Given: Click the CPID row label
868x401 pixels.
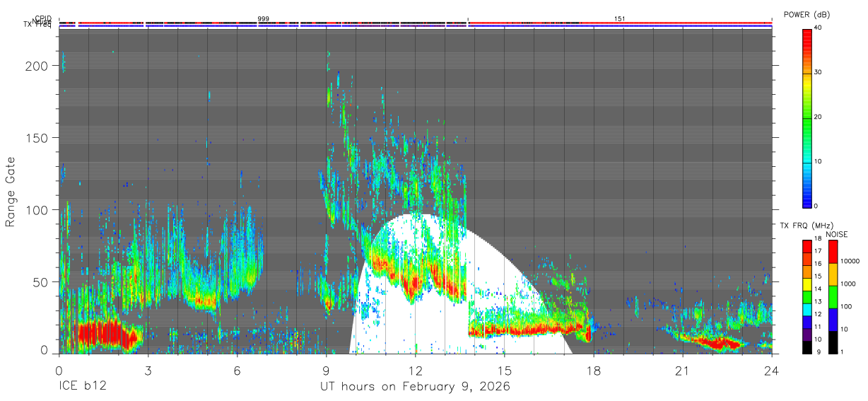Looking at the screenshot, I should pos(43,19).
